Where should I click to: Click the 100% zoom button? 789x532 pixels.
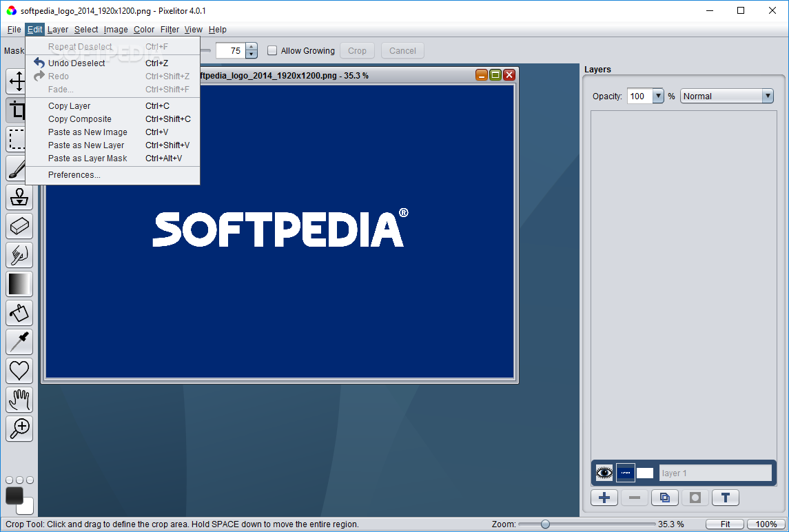766,524
